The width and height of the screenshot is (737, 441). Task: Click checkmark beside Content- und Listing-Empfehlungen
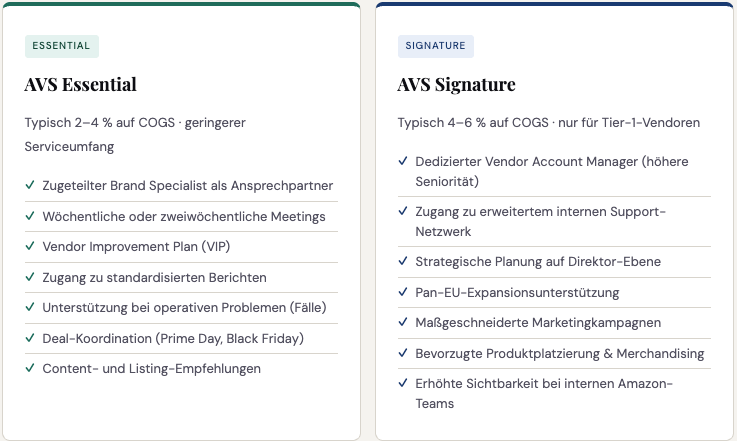[30, 368]
